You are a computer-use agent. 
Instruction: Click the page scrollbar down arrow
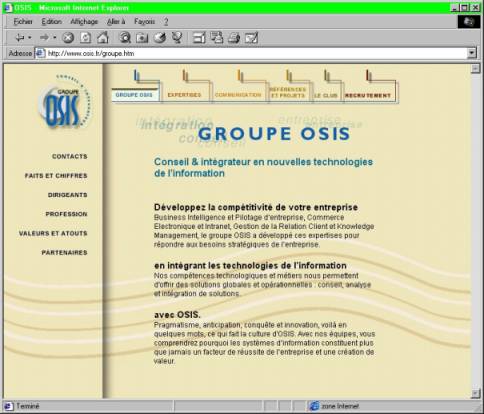(x=475, y=394)
